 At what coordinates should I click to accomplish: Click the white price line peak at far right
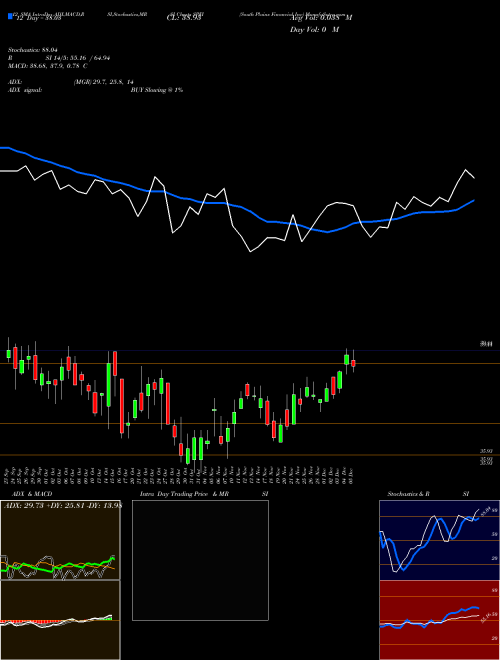click(x=466, y=170)
